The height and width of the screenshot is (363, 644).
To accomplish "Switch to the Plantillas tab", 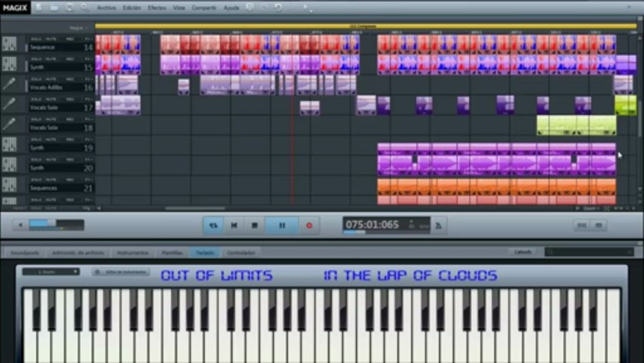I will (x=172, y=252).
